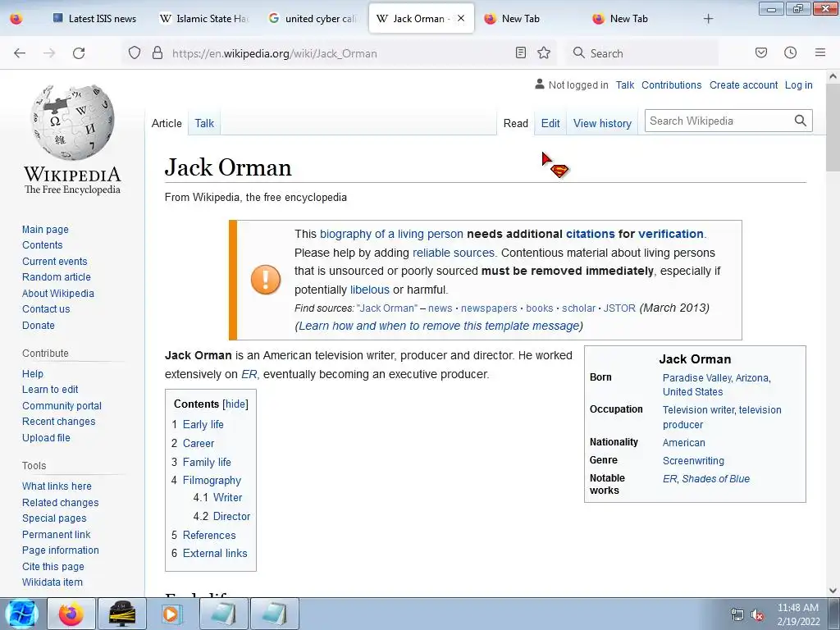This screenshot has width=840, height=630.
Task: Click the Log in link
Action: [x=798, y=84]
